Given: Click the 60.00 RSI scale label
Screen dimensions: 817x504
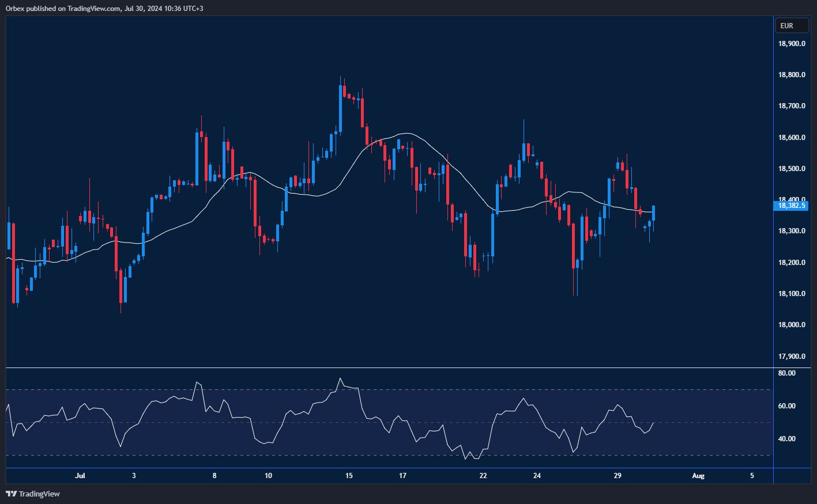Looking at the screenshot, I should (x=786, y=406).
